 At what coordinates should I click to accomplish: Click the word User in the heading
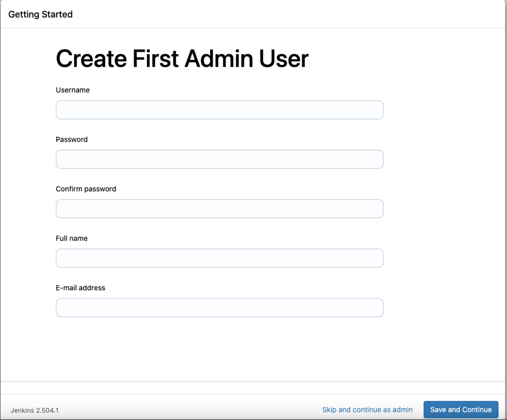click(284, 59)
